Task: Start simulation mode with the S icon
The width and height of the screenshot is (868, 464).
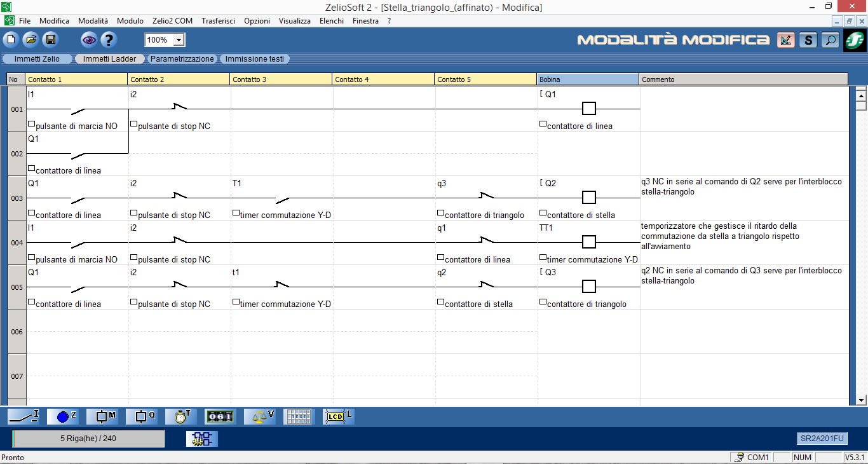Action: coord(808,40)
